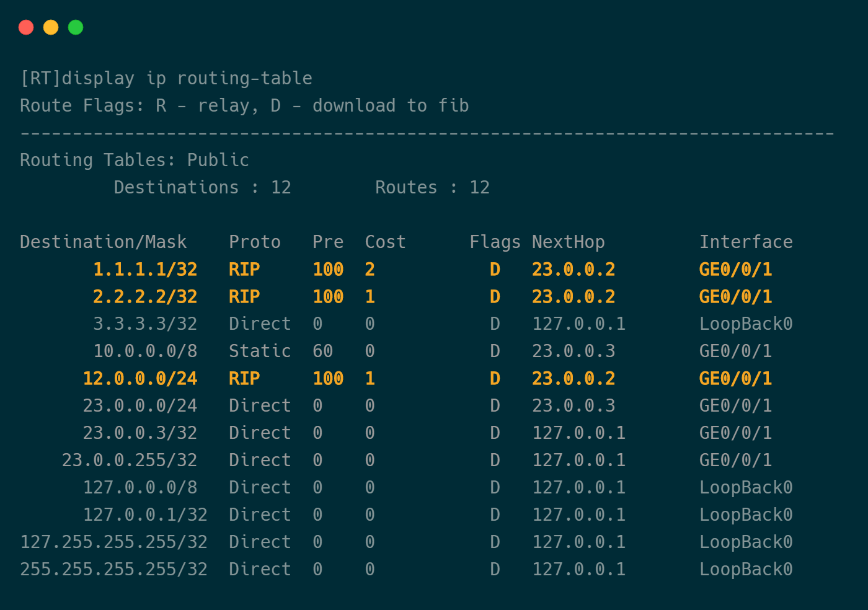Click the 12.0.0.0/24 RIP route destination

point(140,379)
